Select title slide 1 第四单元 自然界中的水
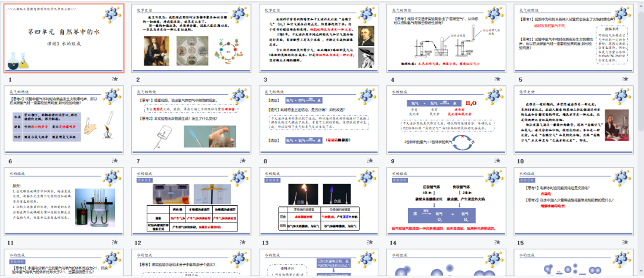The height and width of the screenshot is (278, 644). 64,39
